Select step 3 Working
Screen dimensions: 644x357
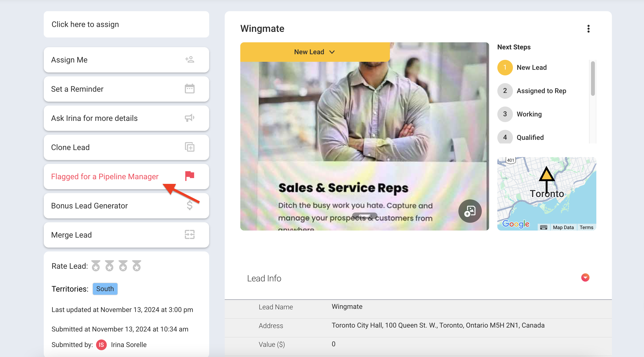pyautogui.click(x=519, y=114)
